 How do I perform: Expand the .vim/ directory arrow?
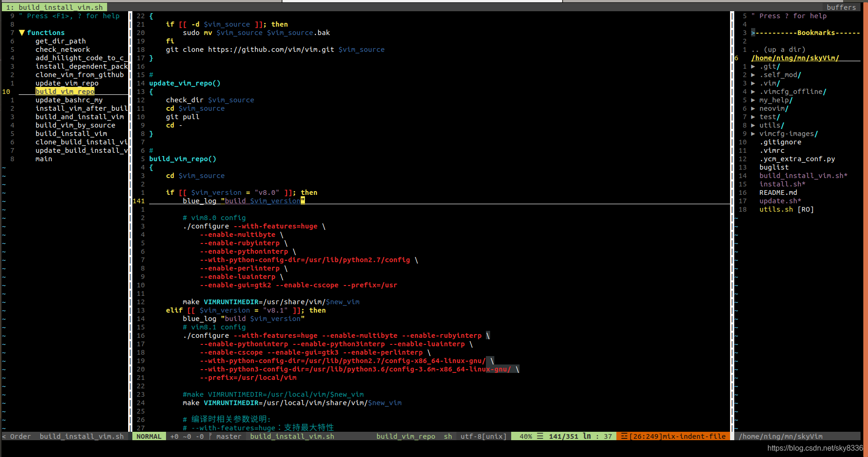pos(753,83)
